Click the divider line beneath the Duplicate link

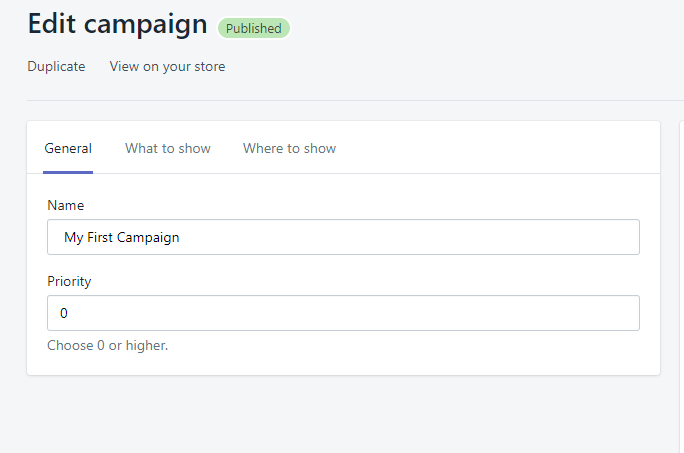click(x=340, y=100)
